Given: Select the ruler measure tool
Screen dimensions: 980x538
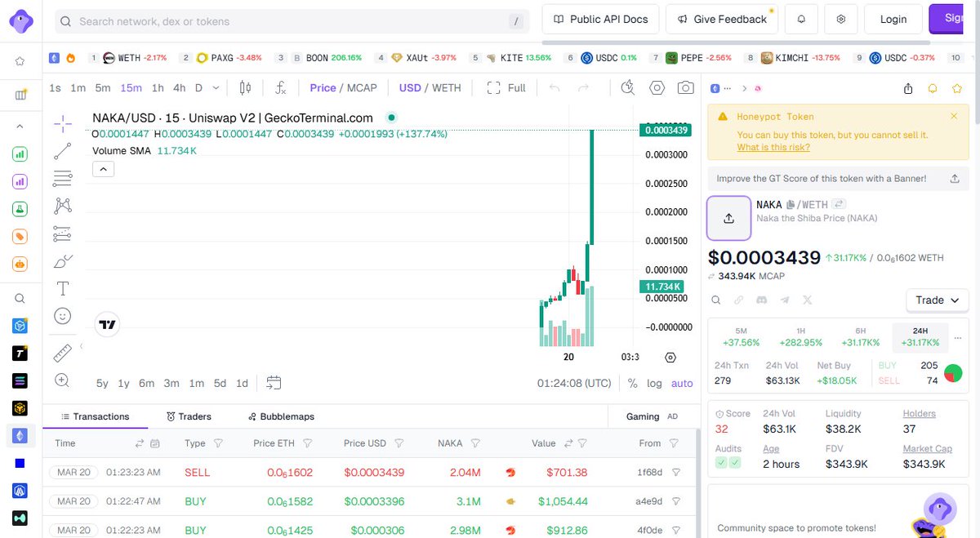Looking at the screenshot, I should click(x=62, y=352).
